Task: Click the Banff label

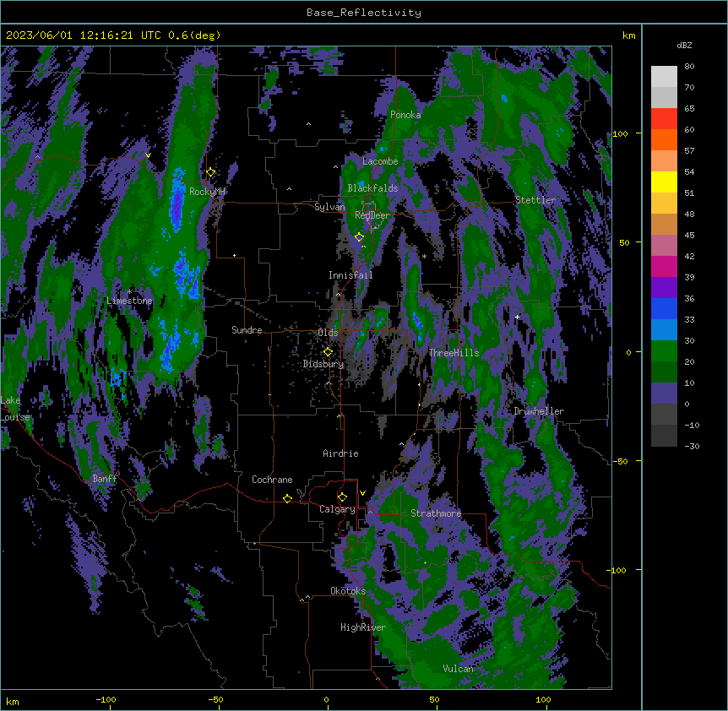Action: coord(105,479)
